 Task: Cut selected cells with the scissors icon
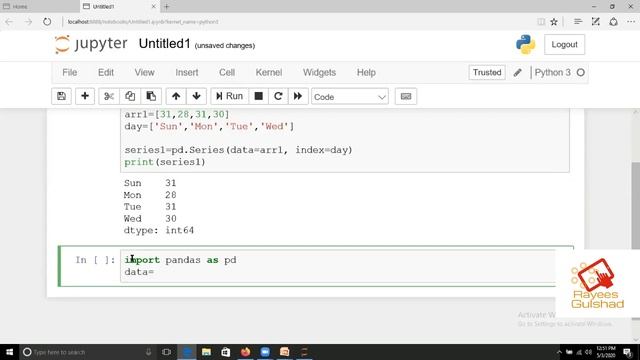point(109,96)
